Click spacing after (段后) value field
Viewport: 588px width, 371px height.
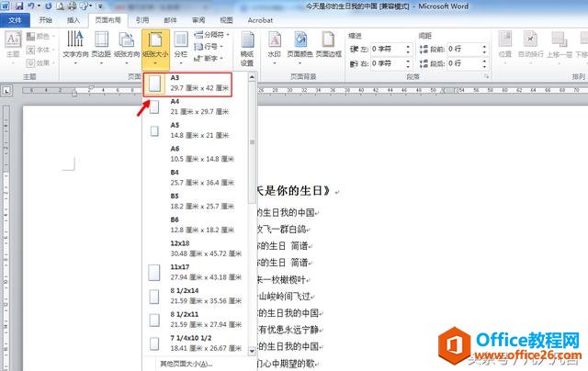[x=464, y=63]
